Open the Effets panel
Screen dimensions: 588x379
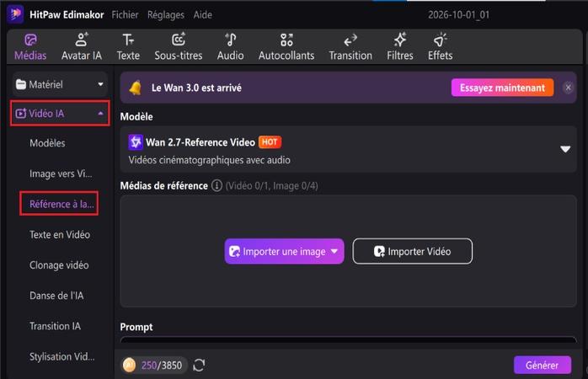click(440, 47)
